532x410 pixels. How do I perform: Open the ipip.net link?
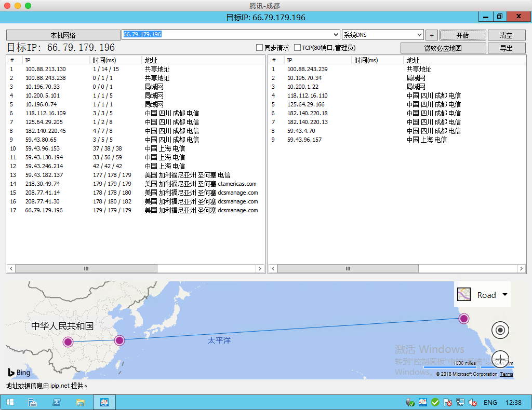point(60,386)
